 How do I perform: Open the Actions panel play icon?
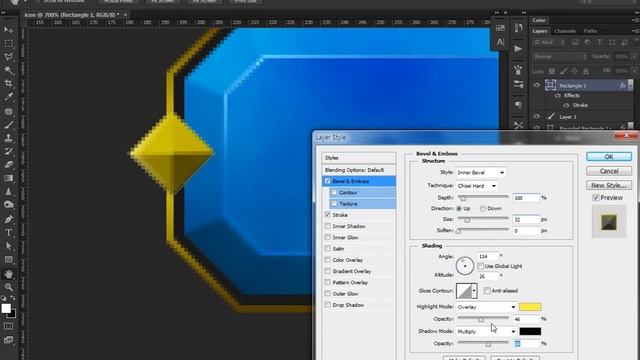pos(518,49)
